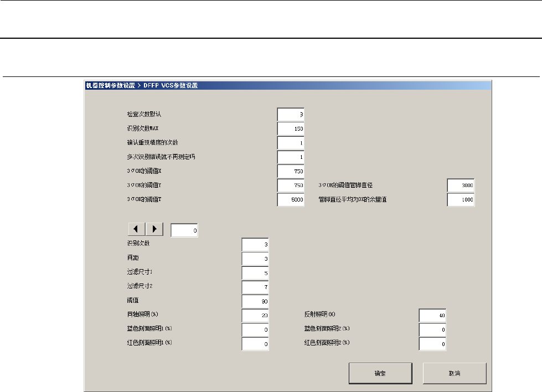Click the DFFP VCS参数设置 title bar text

coord(171,85)
